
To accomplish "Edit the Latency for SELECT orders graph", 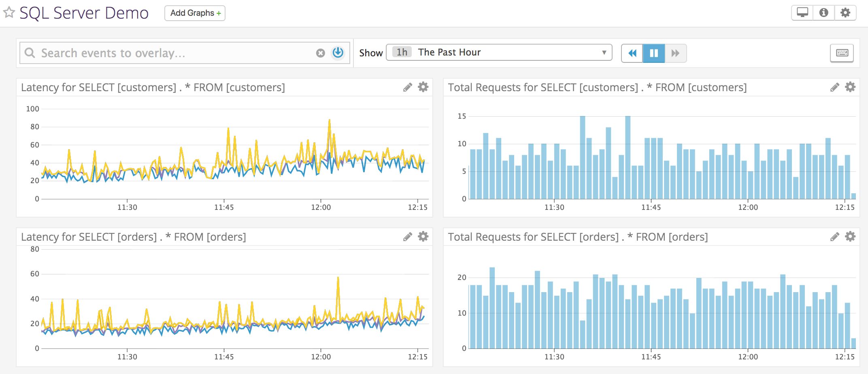I will tap(408, 236).
